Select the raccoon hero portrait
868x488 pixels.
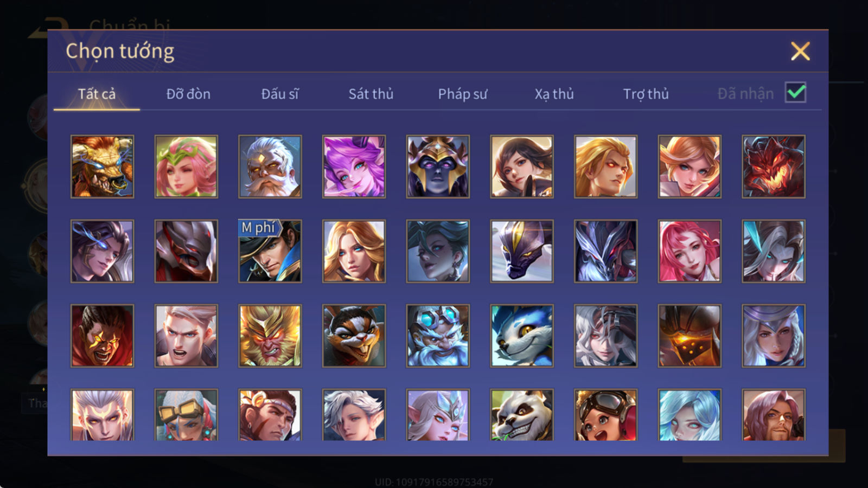(x=354, y=336)
